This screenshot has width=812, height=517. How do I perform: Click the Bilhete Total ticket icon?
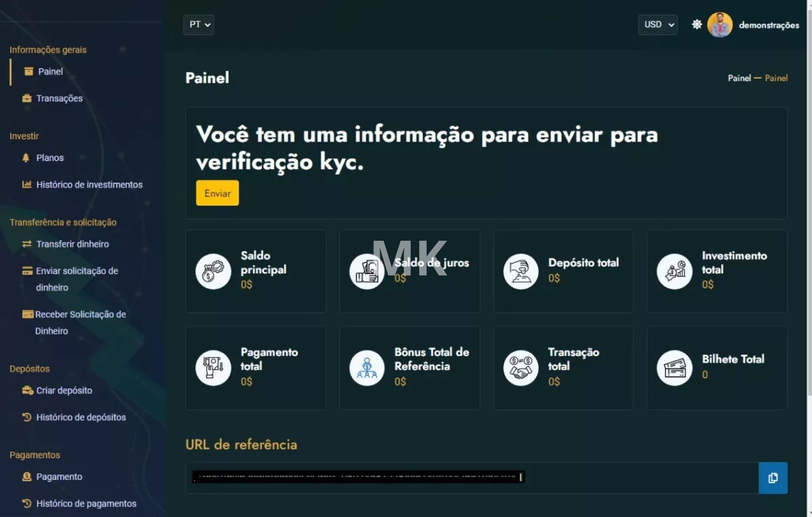(x=674, y=368)
